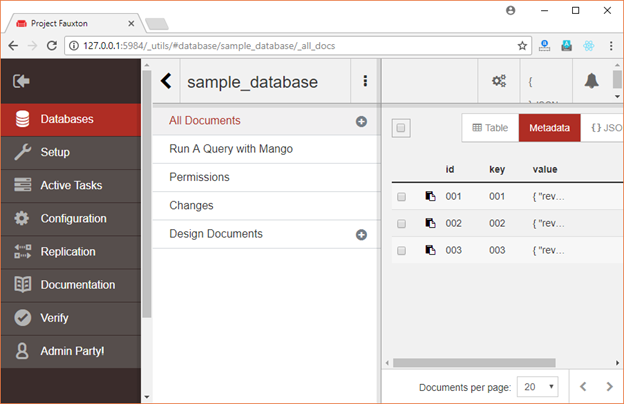Copy document 001 with clipboard icon
This screenshot has height=404, width=624.
pos(430,196)
